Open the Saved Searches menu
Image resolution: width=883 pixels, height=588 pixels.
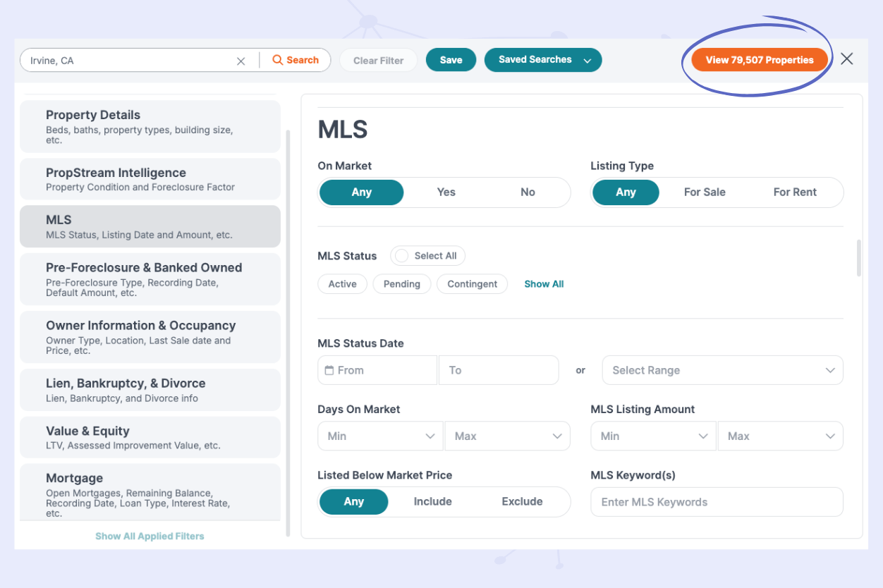tap(542, 60)
